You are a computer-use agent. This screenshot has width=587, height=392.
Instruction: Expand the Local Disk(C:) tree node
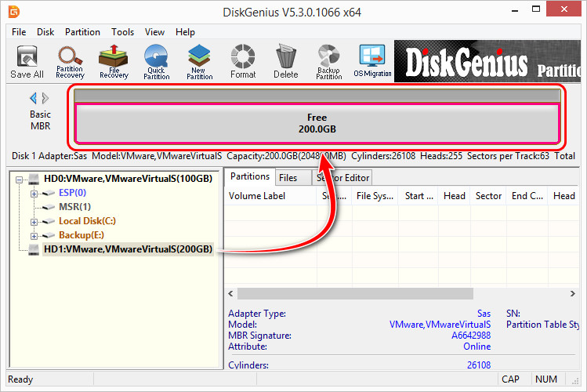click(x=34, y=222)
